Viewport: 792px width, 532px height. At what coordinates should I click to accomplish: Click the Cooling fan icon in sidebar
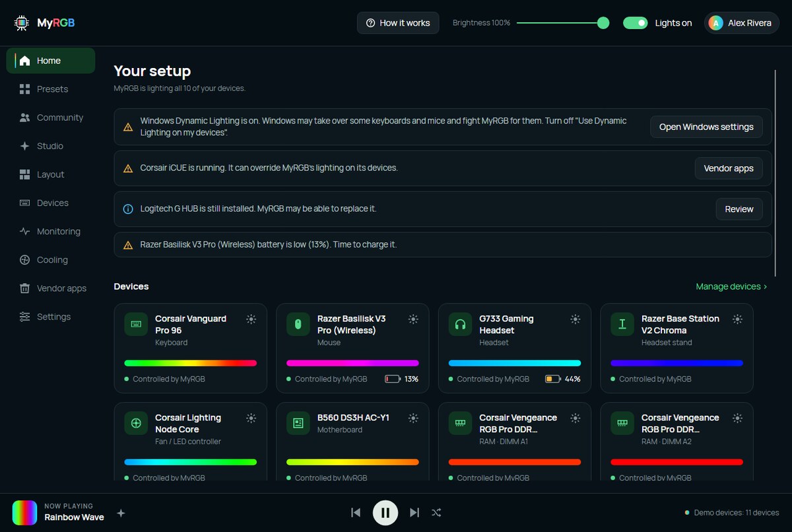[x=25, y=260]
